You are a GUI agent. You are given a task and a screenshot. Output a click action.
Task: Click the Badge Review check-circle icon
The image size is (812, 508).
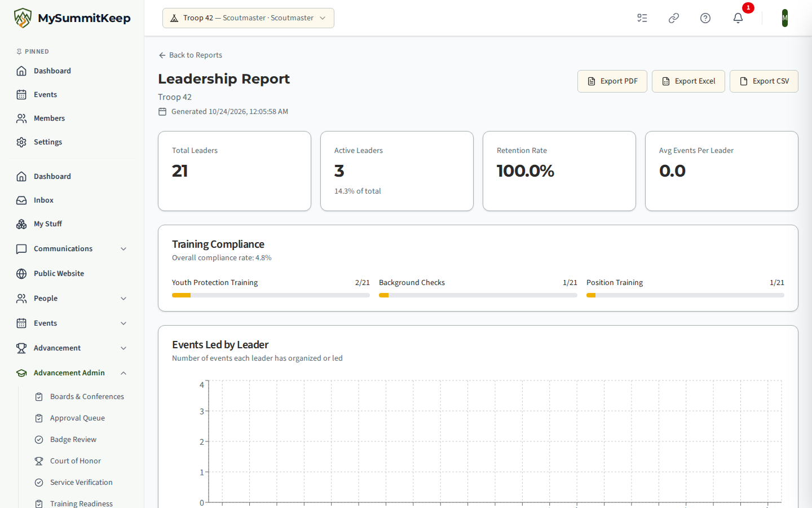[39, 440]
